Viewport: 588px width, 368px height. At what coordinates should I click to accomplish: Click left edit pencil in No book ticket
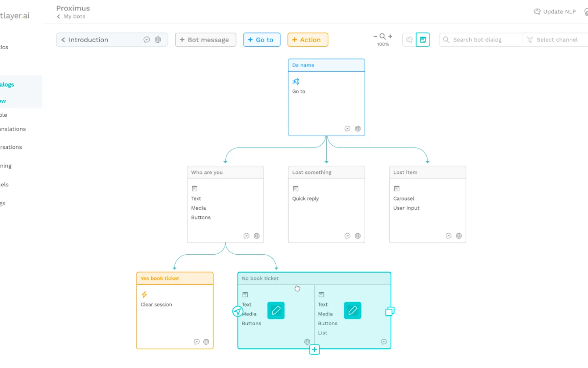coord(276,310)
